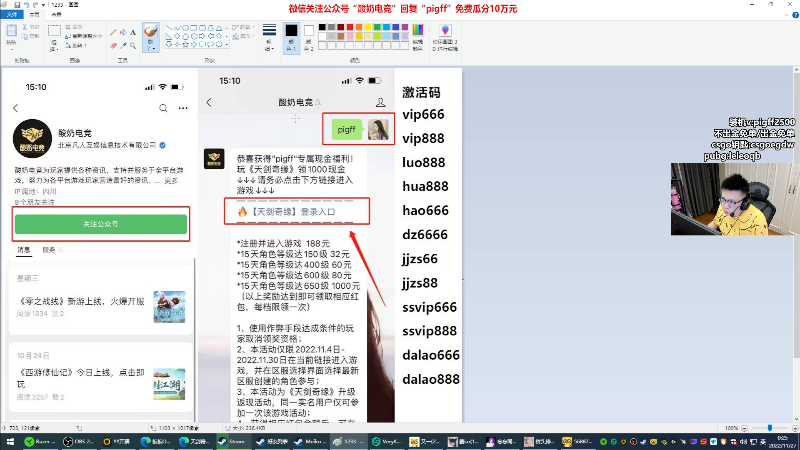Pick the Rectangle shape
Viewport: 800px width, 450px height.
(x=194, y=28)
